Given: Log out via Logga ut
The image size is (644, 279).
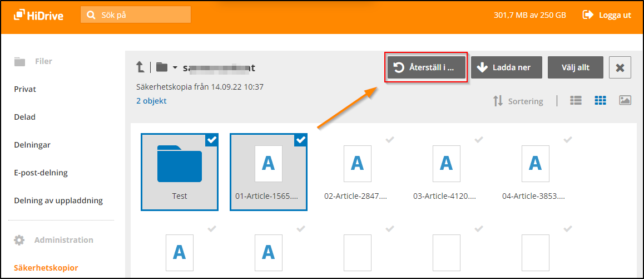Looking at the screenshot, I should click(607, 15).
